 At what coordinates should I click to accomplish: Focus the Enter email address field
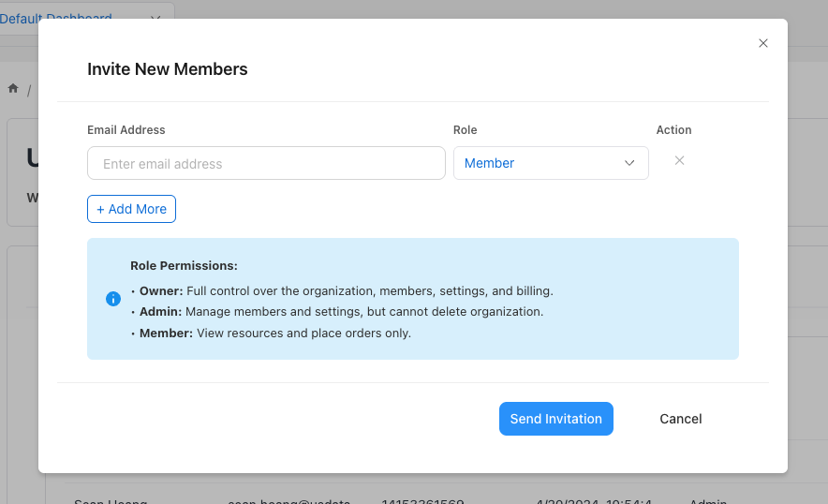pyautogui.click(x=266, y=163)
